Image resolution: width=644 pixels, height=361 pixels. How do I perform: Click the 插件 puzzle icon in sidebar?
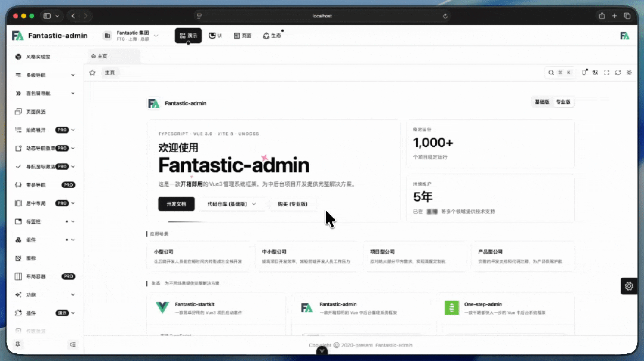pyautogui.click(x=18, y=313)
